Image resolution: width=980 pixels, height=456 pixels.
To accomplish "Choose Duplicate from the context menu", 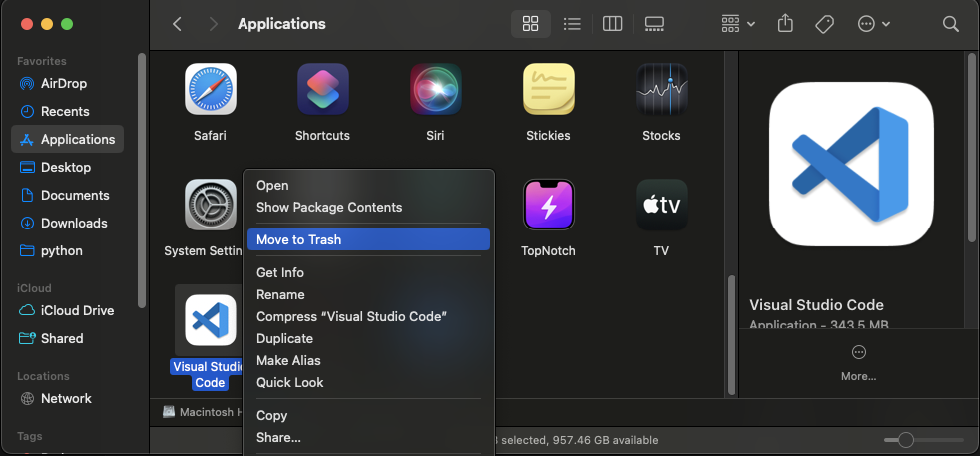I will [369, 338].
